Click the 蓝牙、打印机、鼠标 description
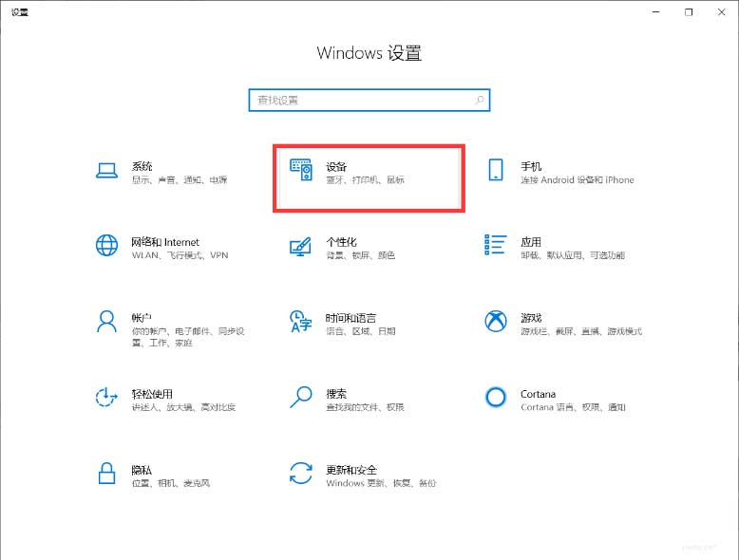Screen dimensions: 739x560 [366, 180]
